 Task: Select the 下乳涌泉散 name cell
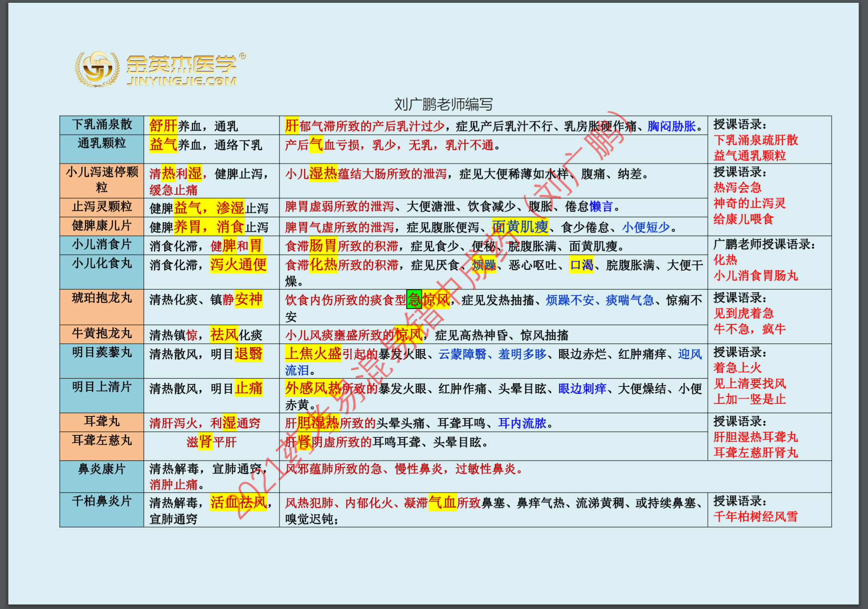102,125
